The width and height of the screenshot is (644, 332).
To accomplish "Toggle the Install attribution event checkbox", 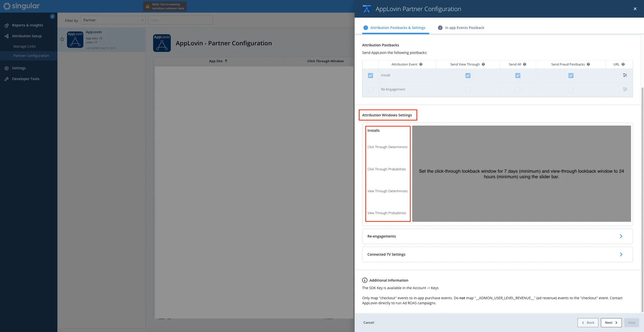I will pyautogui.click(x=370, y=75).
